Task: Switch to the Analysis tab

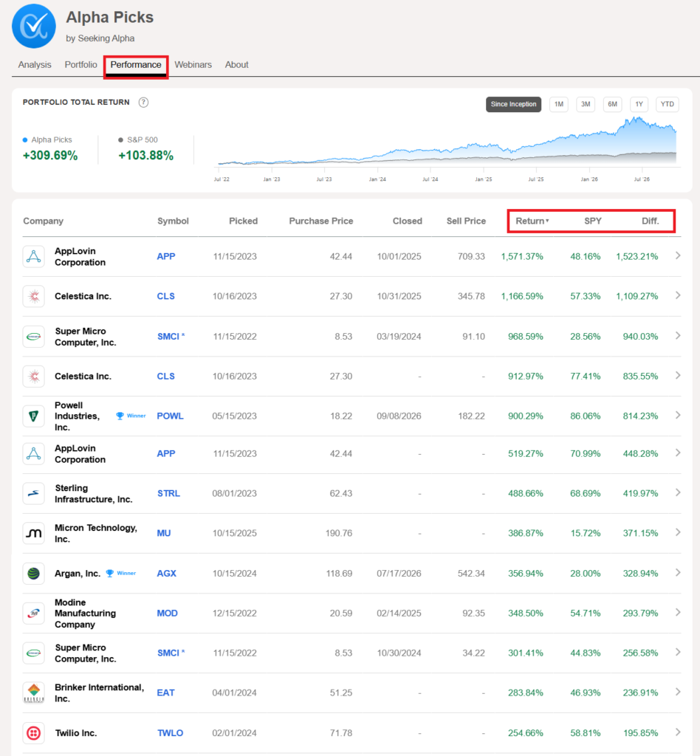Action: (x=35, y=65)
